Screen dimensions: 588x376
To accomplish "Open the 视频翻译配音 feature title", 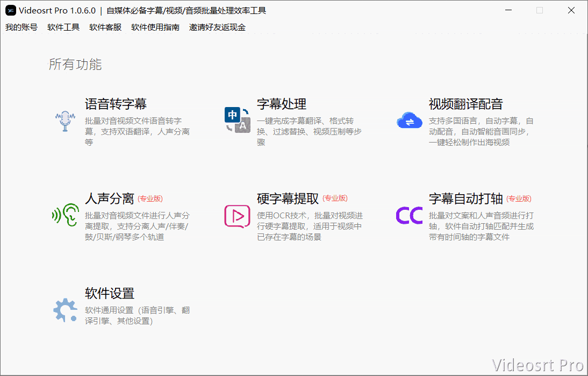I will [x=466, y=104].
